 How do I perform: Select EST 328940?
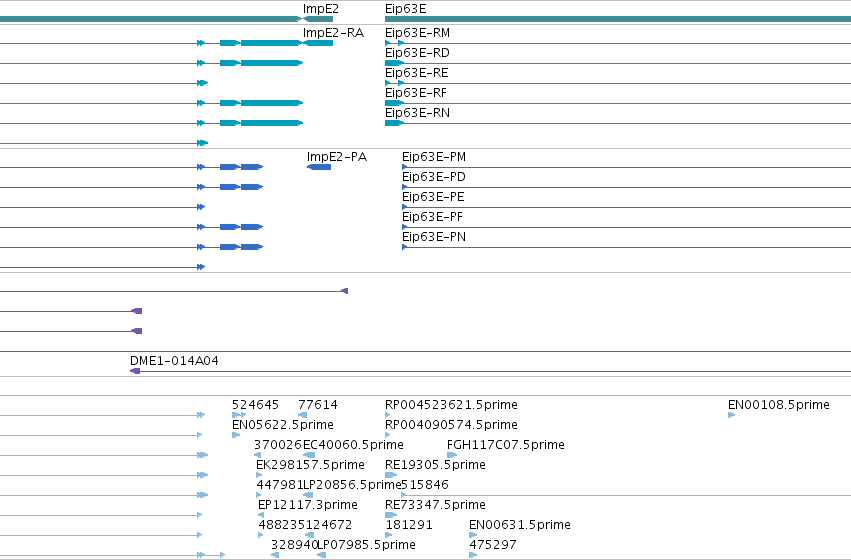click(294, 545)
